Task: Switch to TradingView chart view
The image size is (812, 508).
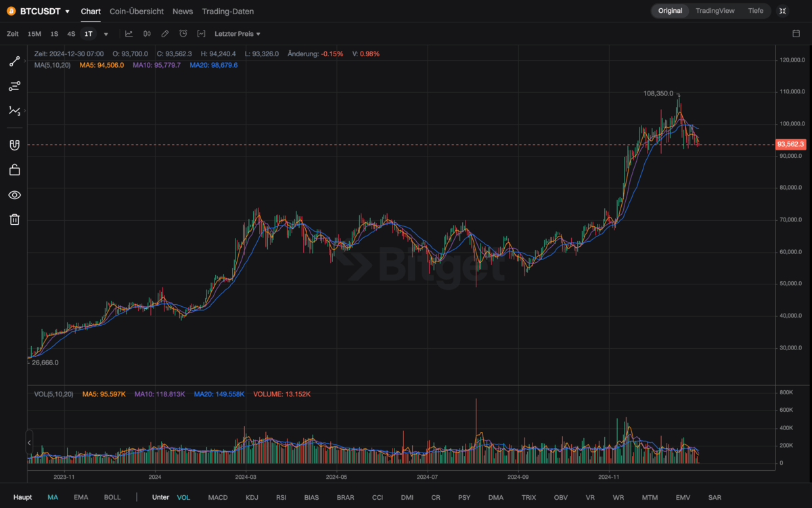Action: coord(715,11)
